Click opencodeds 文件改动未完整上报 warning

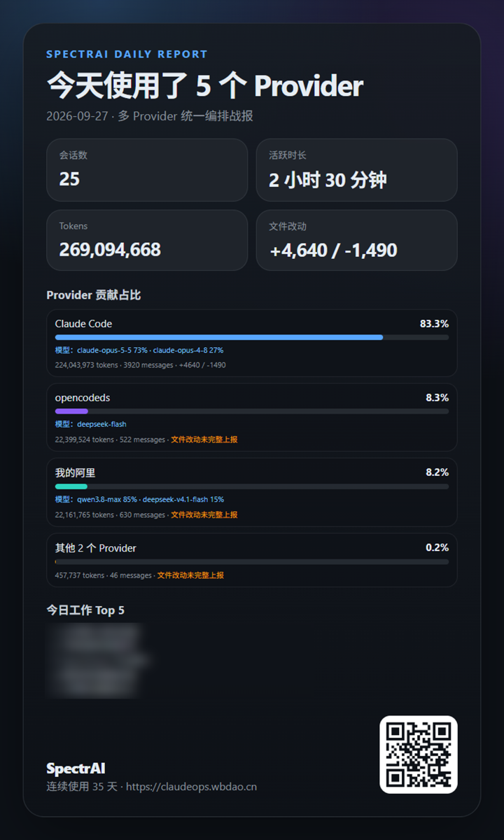(x=204, y=440)
